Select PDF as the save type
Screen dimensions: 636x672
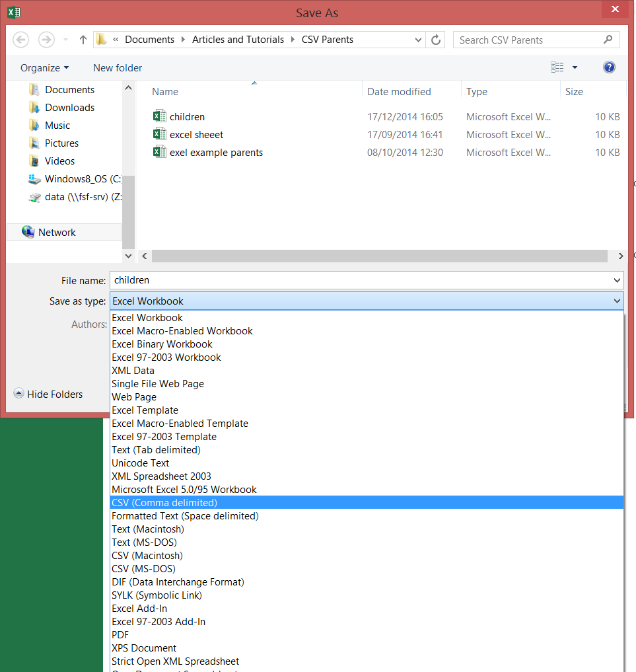coord(367,635)
